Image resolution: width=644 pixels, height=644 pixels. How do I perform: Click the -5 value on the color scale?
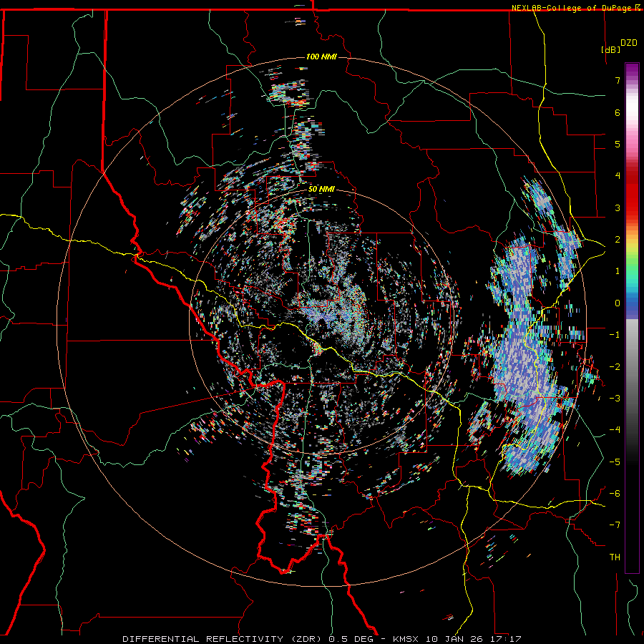615,462
